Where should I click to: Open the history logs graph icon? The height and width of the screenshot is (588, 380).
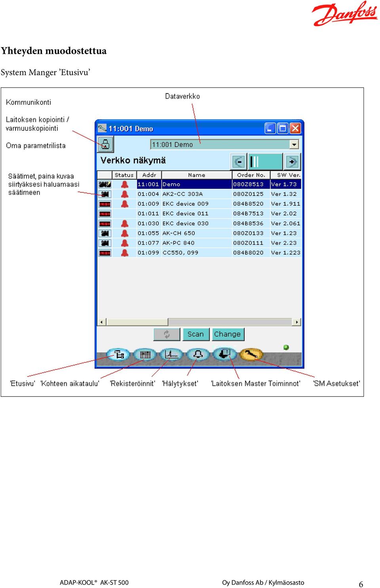coord(171,354)
